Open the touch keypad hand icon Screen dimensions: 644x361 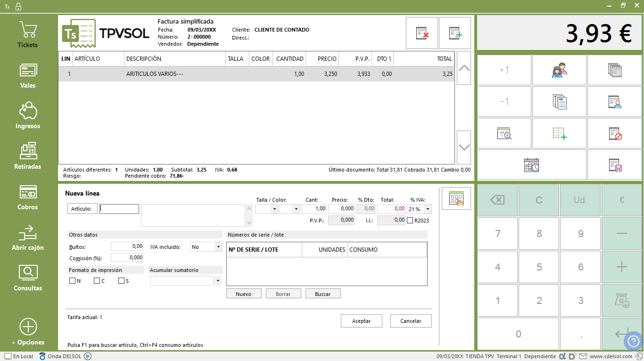pos(456,198)
